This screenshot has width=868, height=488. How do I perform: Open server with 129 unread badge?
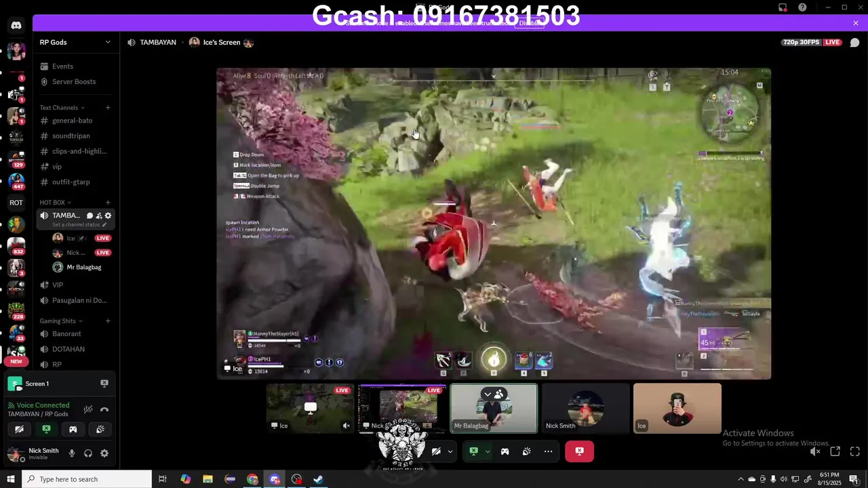click(x=16, y=159)
